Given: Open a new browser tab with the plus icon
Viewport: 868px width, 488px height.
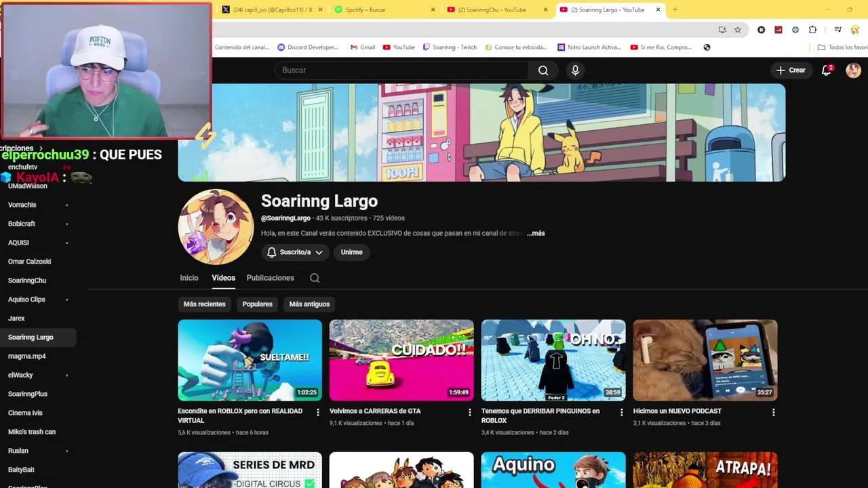Looking at the screenshot, I should (x=675, y=9).
